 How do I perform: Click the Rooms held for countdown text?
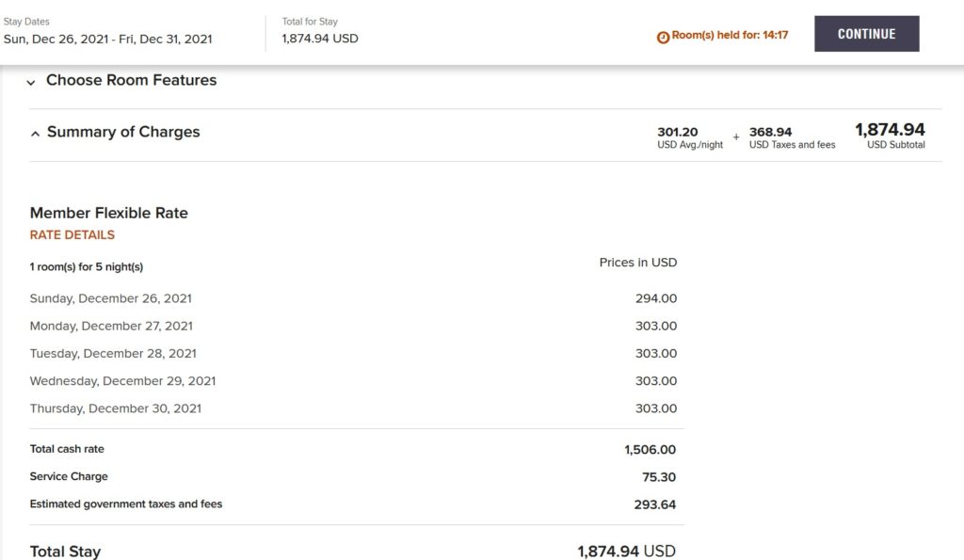tap(730, 36)
